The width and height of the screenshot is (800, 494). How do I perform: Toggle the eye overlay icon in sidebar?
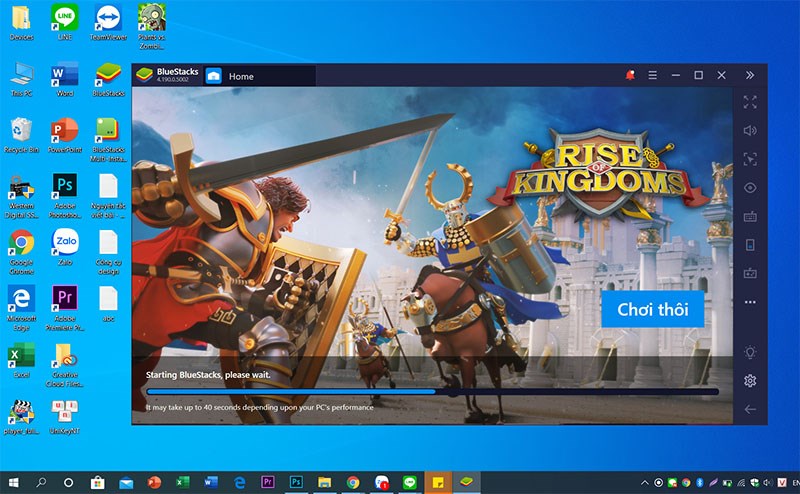click(750, 188)
